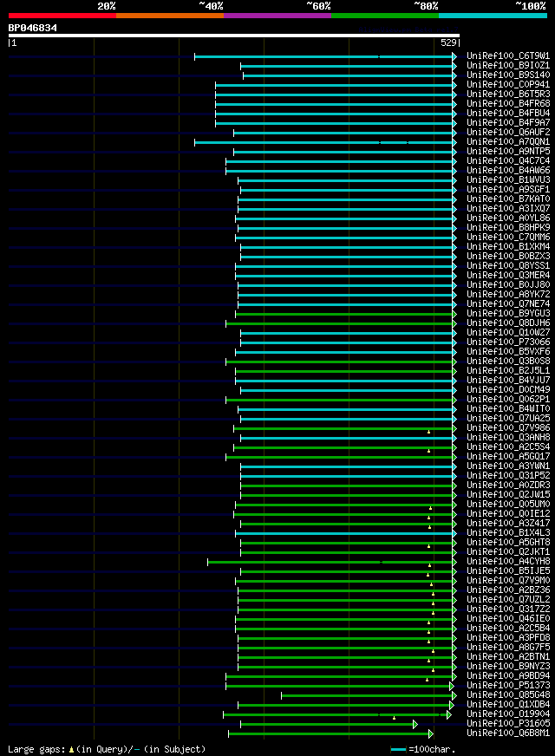The width and height of the screenshot is (555, 756).
Task: Open hit UniRef100_Q4C7C4
Action: [508, 161]
